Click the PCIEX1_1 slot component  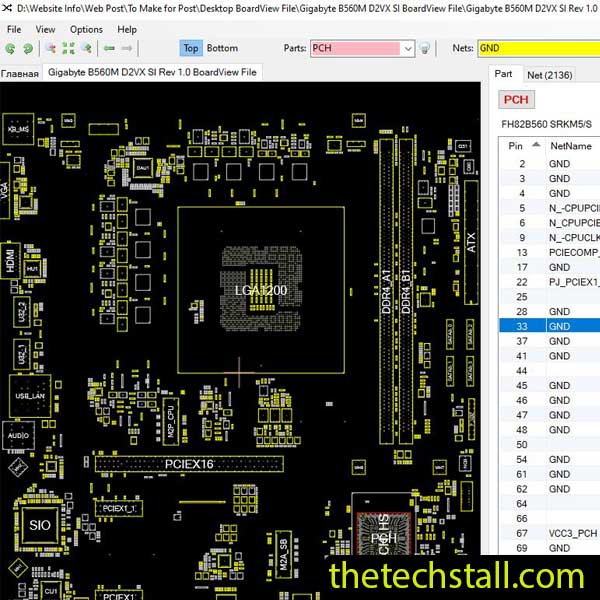point(119,509)
